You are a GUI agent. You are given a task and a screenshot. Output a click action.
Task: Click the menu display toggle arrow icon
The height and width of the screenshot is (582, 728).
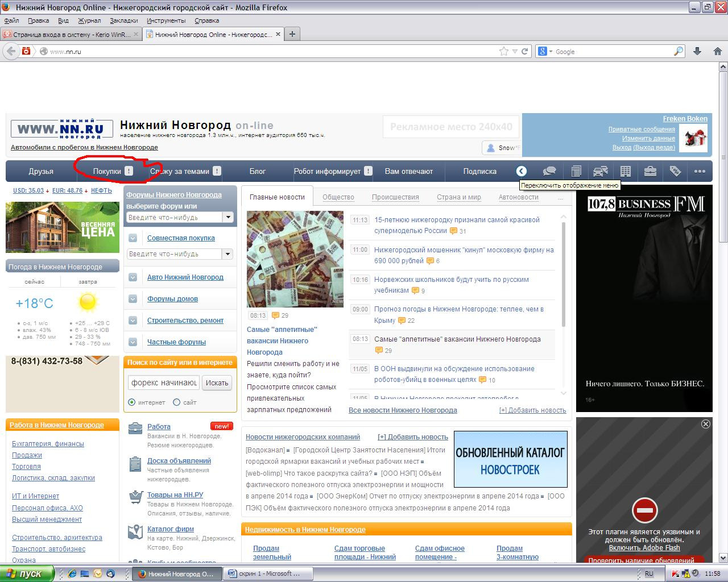[522, 171]
